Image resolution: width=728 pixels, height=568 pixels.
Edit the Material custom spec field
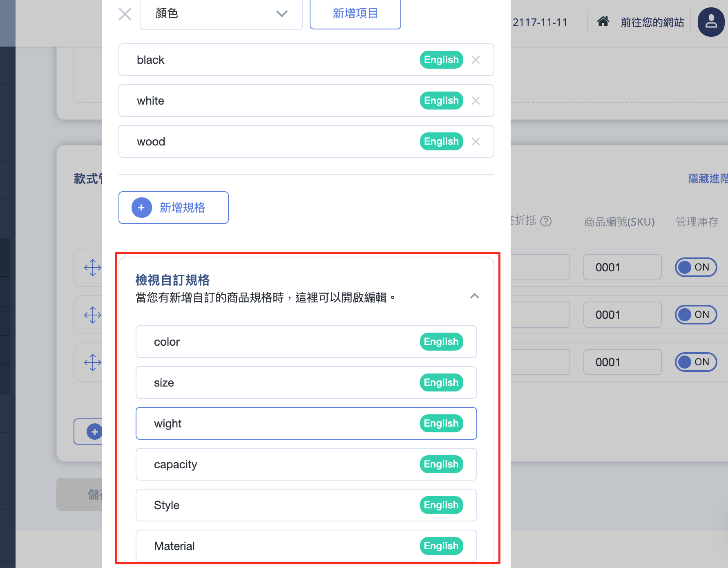(x=306, y=546)
